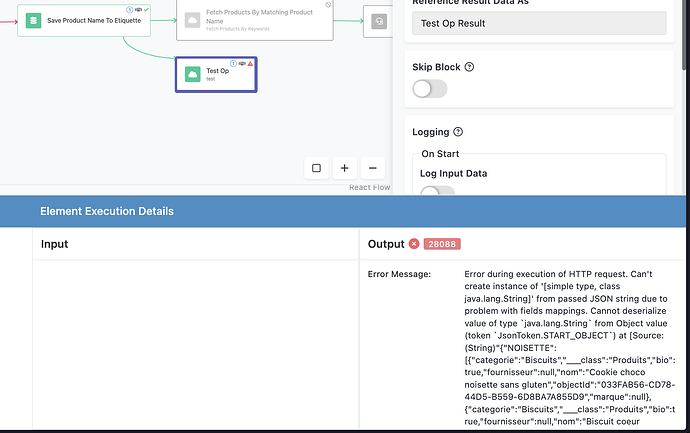
Task: Click the Element Execution Details header
Action: click(x=107, y=211)
